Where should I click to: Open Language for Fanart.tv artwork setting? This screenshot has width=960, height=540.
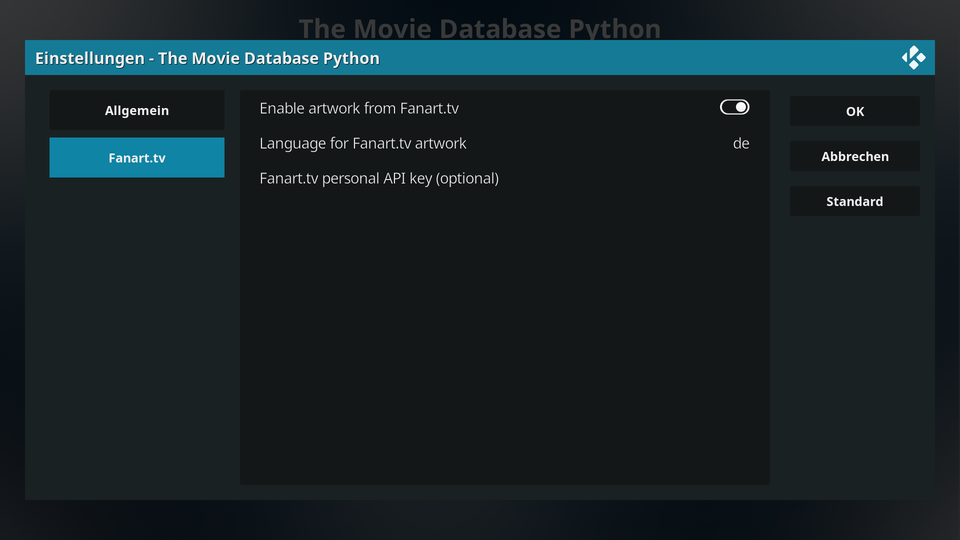click(x=504, y=143)
